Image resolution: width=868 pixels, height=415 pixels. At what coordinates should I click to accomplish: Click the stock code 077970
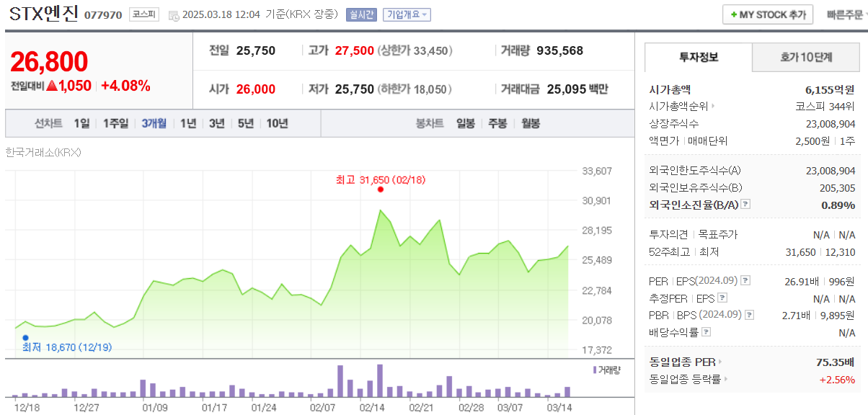tap(103, 15)
